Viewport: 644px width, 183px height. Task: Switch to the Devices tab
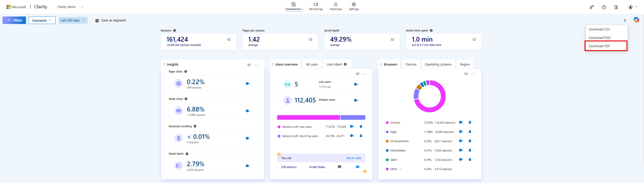point(411,64)
